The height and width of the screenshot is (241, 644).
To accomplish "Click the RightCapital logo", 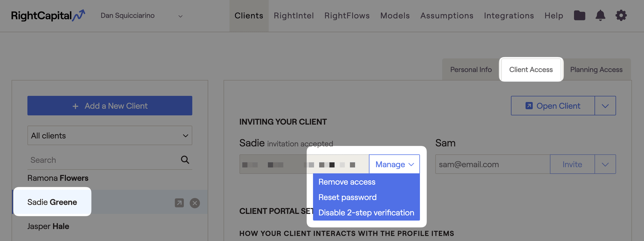I will (x=48, y=15).
